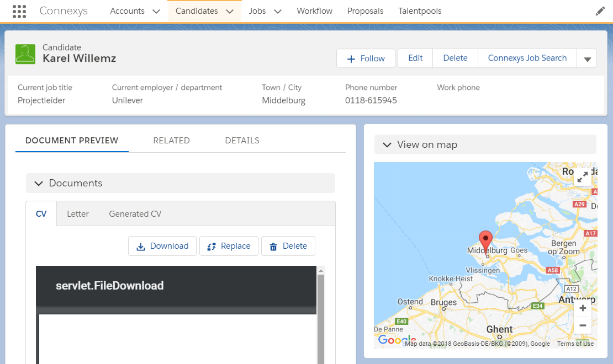Image resolution: width=613 pixels, height=364 pixels.
Task: Open the App Launcher grid icon
Action: [19, 12]
